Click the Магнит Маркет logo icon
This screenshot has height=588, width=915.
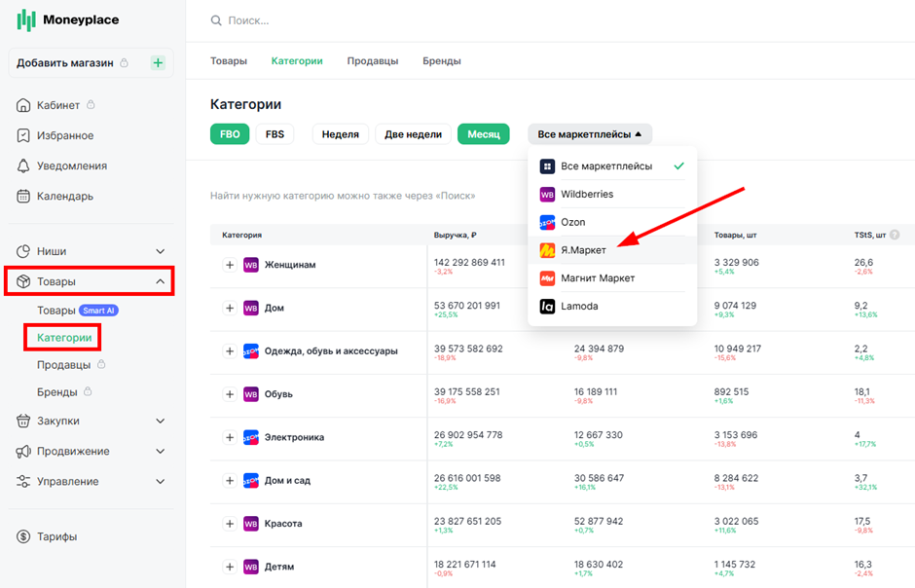[547, 278]
